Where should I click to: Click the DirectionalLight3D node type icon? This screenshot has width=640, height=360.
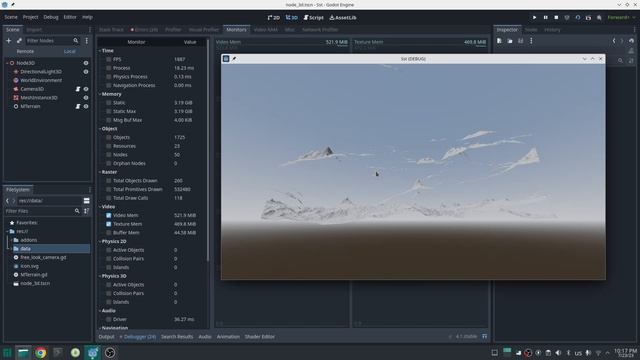16,72
